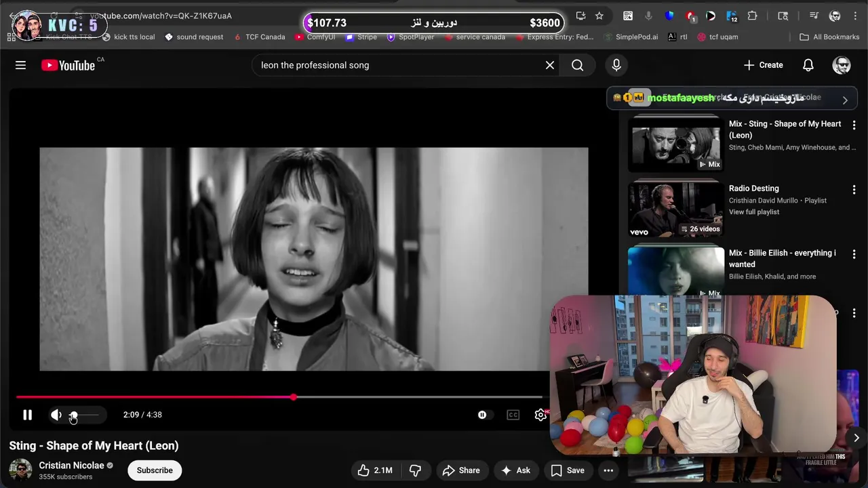This screenshot has height=488, width=868.
Task: Open the 'rtl' bookmark
Action: (677, 37)
